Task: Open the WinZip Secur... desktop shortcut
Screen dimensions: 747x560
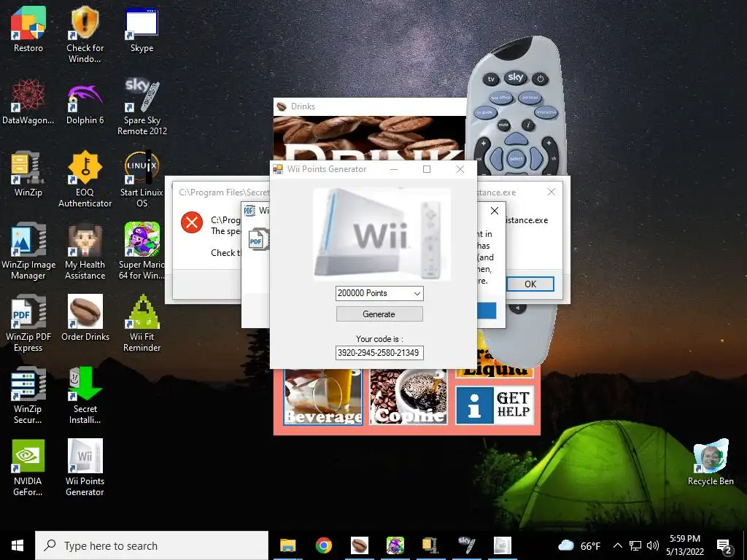Action: click(28, 396)
